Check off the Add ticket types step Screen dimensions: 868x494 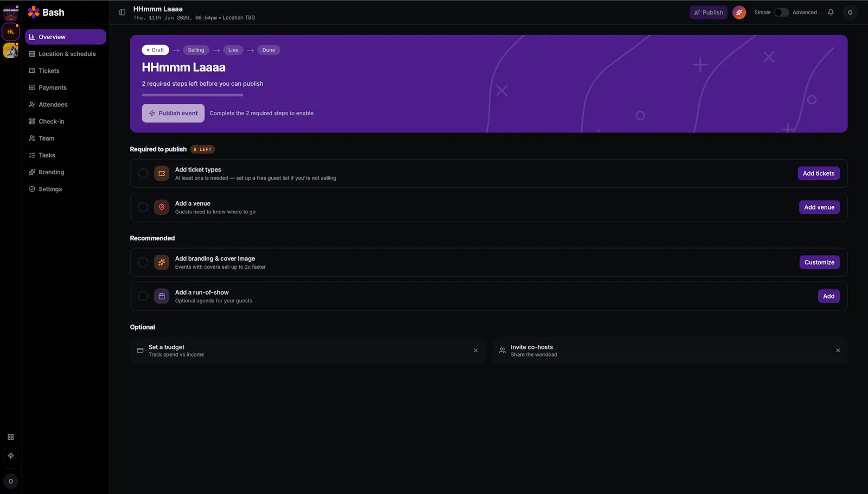point(143,174)
